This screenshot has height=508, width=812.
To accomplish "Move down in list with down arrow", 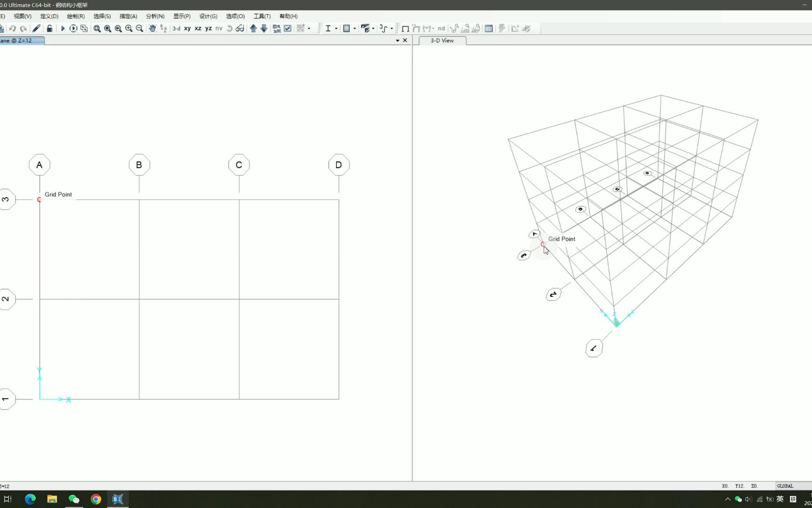I will [x=264, y=29].
